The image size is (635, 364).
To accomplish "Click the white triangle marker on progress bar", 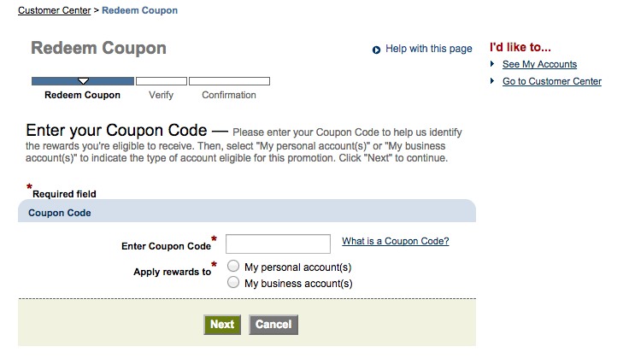I will 83,81.
